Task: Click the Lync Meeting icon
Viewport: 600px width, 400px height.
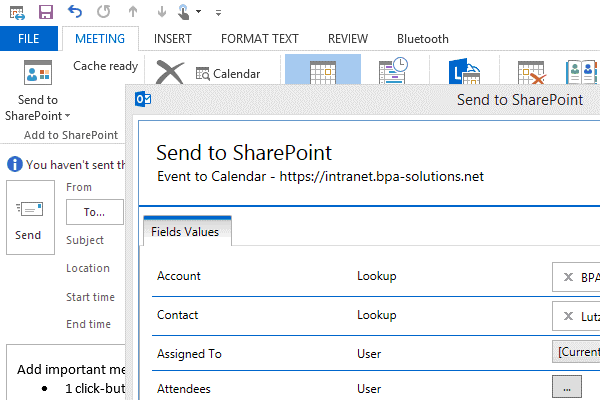Action: pyautogui.click(x=464, y=71)
